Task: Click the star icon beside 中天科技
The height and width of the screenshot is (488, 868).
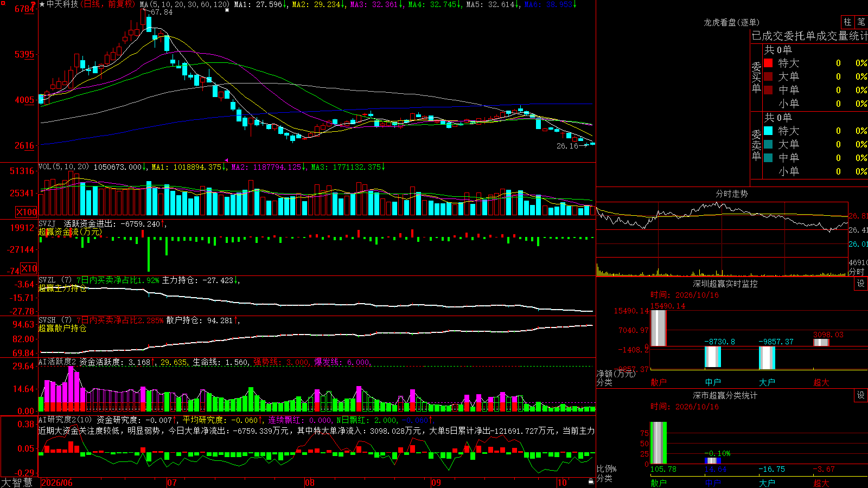Action: click(42, 4)
